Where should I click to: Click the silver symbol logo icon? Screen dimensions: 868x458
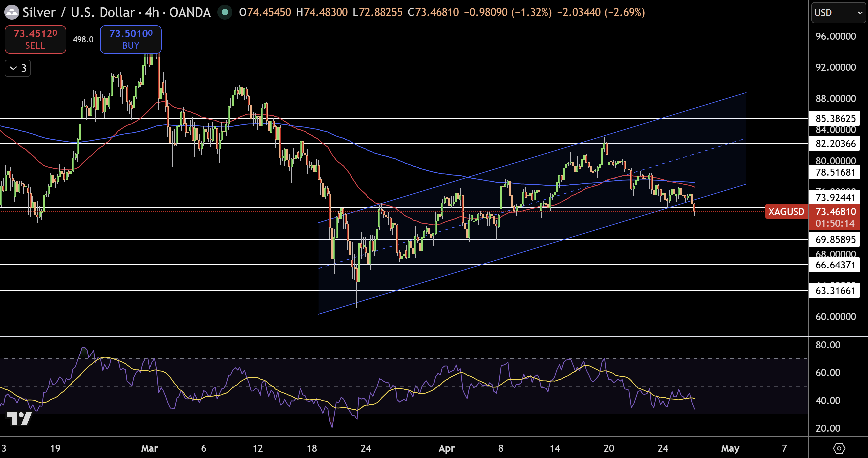point(11,12)
